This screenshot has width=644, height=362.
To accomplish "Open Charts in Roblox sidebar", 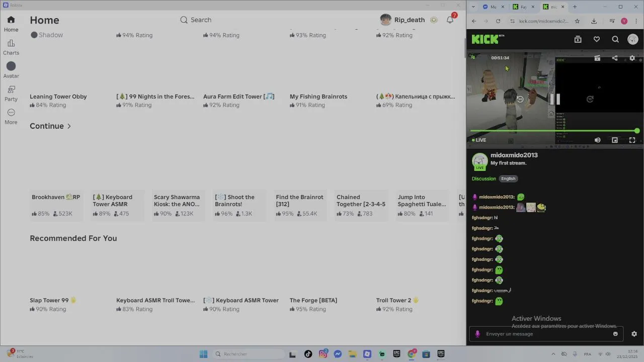I will tap(11, 47).
